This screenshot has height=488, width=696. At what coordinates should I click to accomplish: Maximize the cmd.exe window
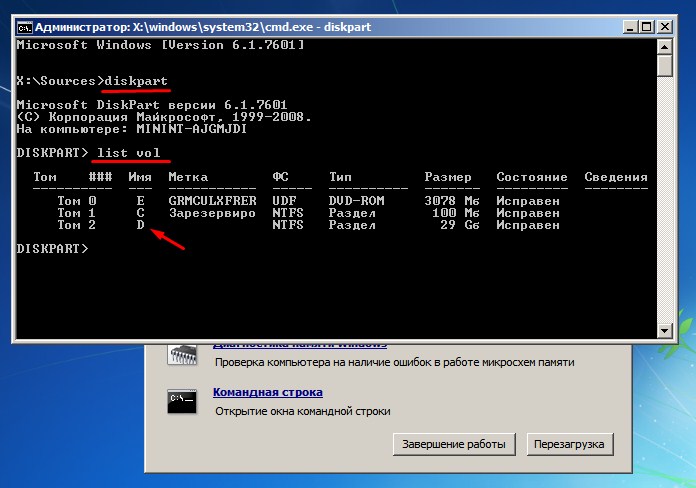tap(647, 27)
